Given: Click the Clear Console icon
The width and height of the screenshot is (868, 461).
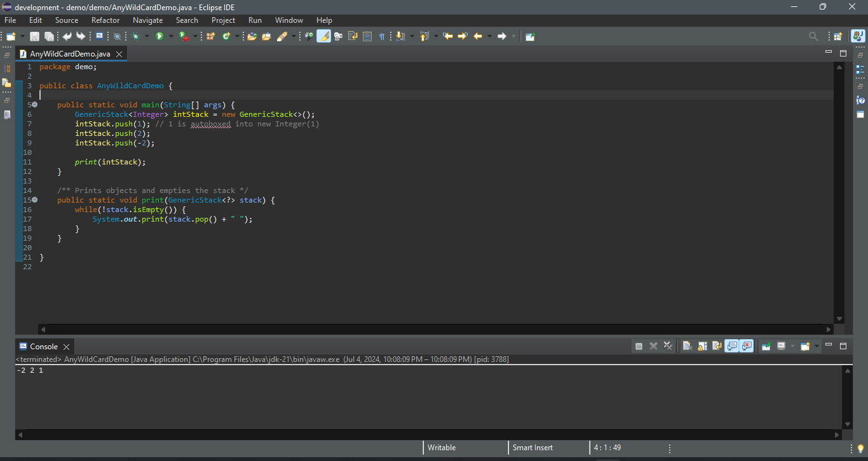Looking at the screenshot, I should 688,346.
